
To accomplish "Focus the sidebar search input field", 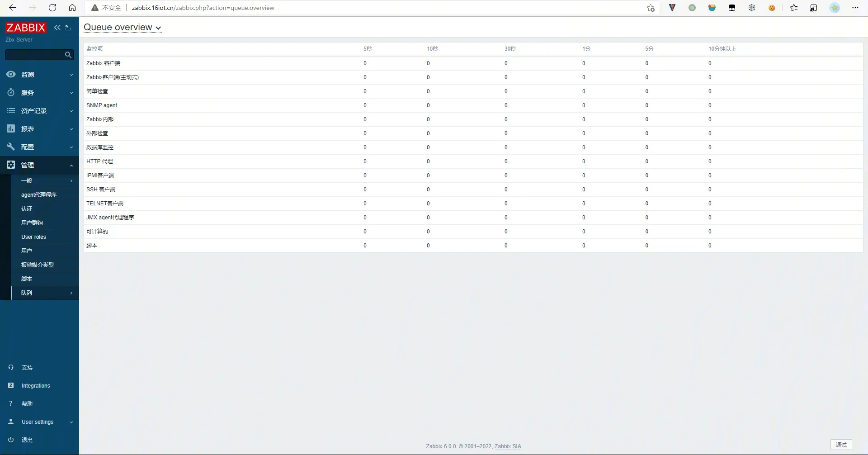I will (x=34, y=55).
